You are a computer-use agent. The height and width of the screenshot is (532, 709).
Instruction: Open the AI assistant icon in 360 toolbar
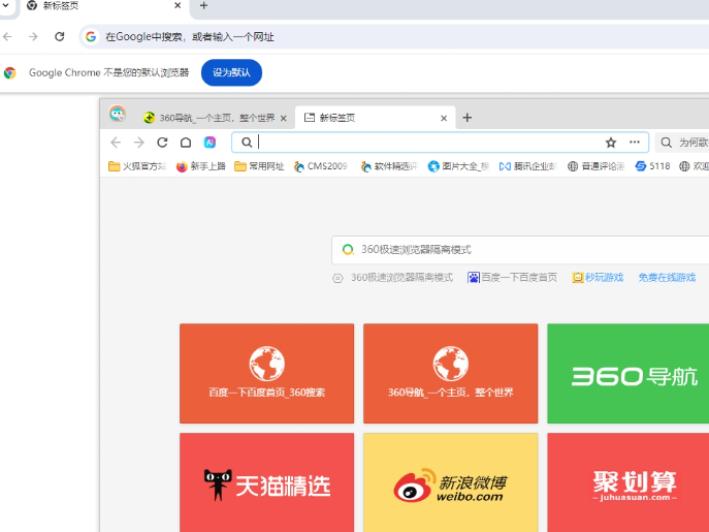[209, 143]
